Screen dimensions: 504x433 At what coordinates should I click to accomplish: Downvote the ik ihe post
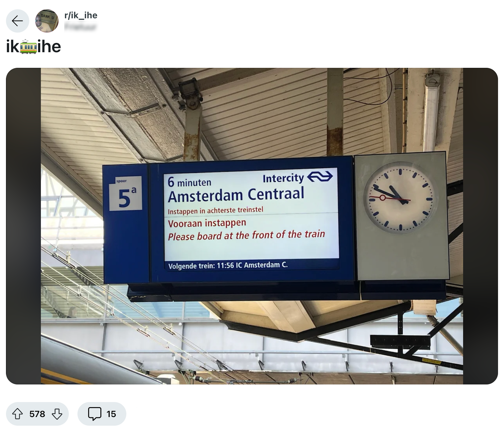pyautogui.click(x=57, y=414)
